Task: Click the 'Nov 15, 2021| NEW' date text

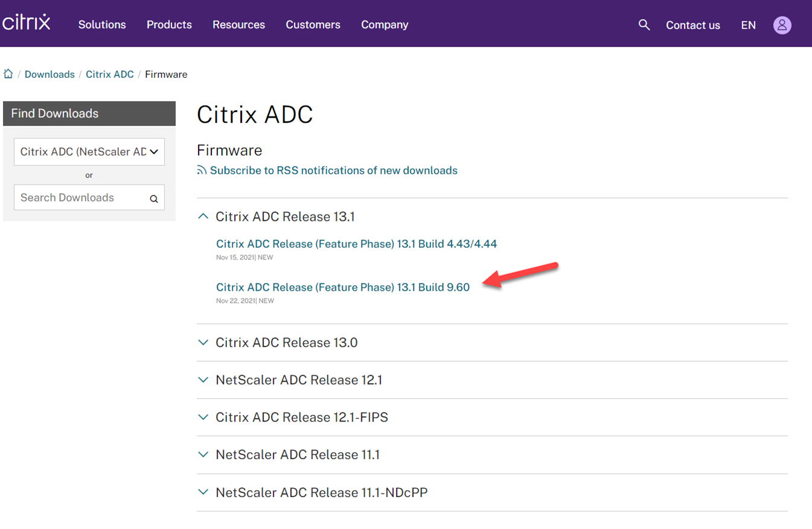Action: pyautogui.click(x=245, y=258)
